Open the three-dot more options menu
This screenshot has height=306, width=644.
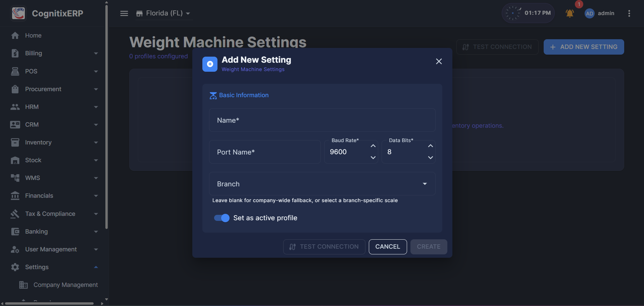tap(629, 13)
